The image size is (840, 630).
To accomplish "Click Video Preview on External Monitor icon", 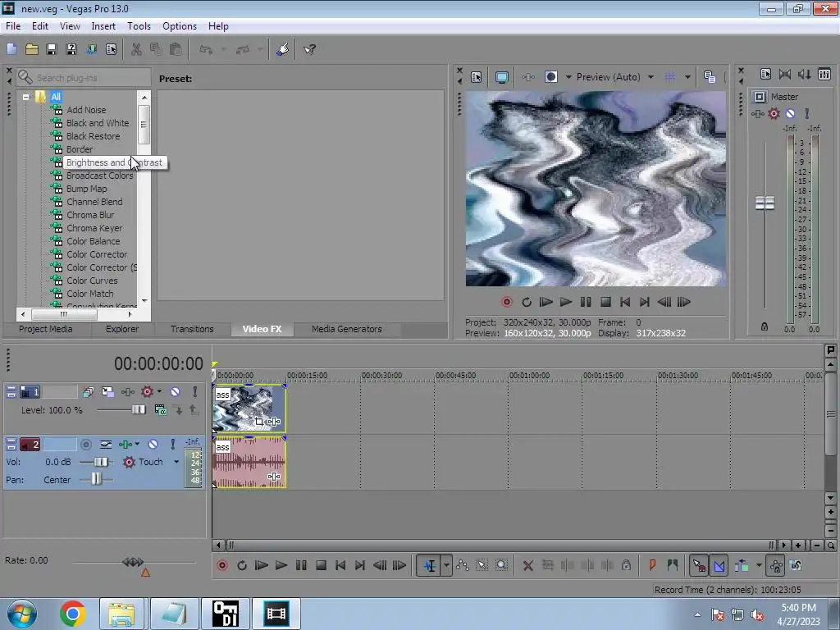I will click(502, 77).
